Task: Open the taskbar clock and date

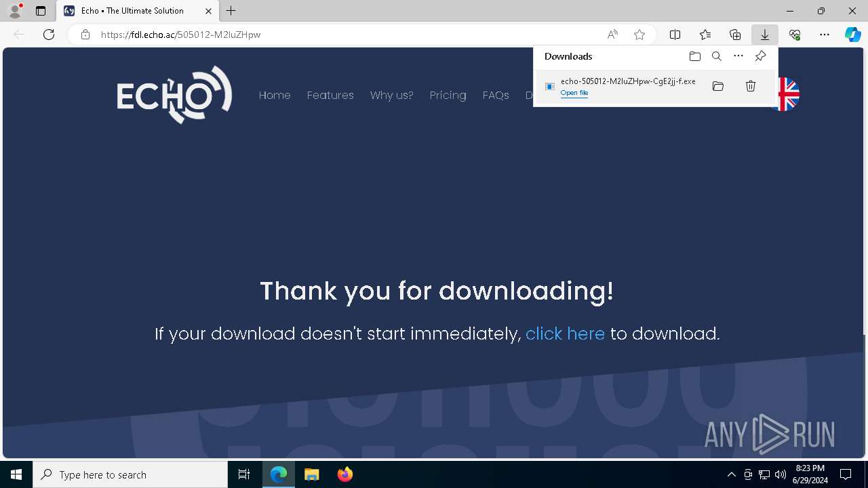Action: pyautogui.click(x=810, y=474)
